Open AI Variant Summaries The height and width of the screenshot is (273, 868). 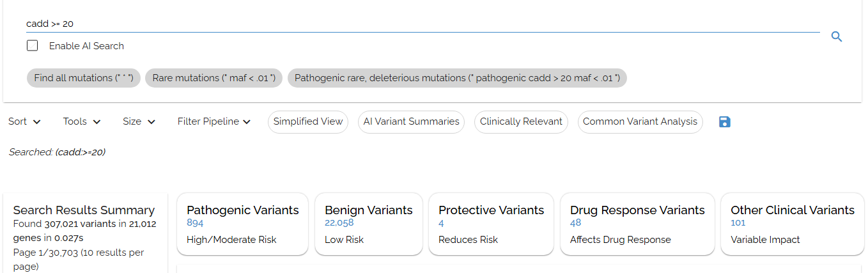411,121
